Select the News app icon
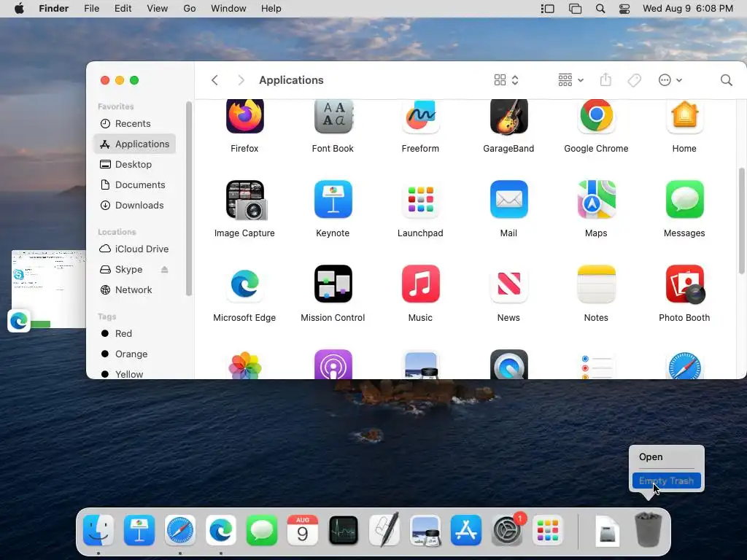Screen dimensions: 747x560 tap(508, 284)
